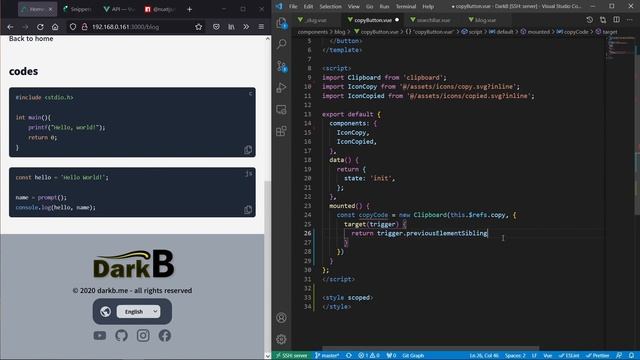The image size is (640, 360).
Task: Open the Remote Explorer view
Action: 282,109
